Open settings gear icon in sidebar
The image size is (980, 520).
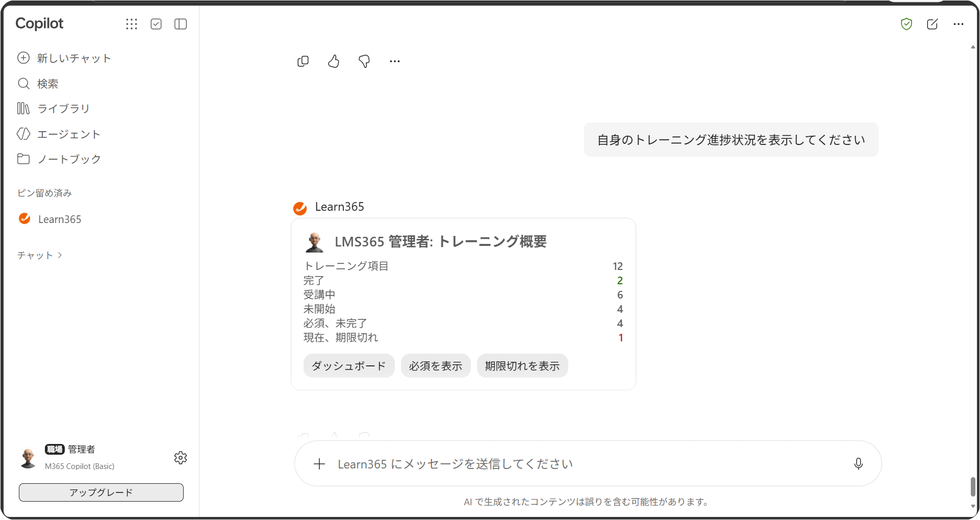tap(181, 458)
